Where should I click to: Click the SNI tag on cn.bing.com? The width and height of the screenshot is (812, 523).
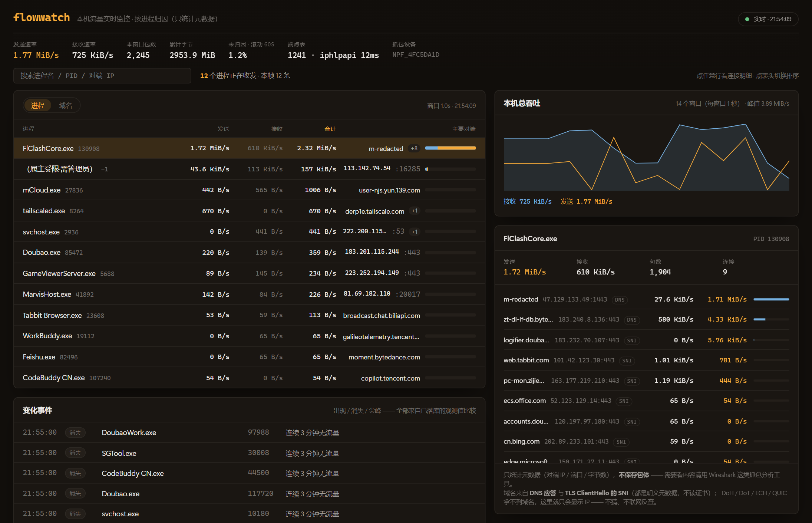tap(621, 442)
